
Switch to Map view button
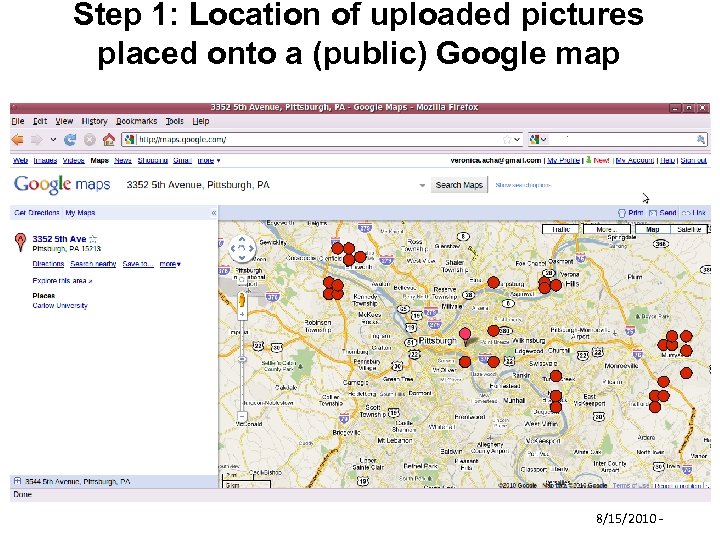tap(652, 229)
